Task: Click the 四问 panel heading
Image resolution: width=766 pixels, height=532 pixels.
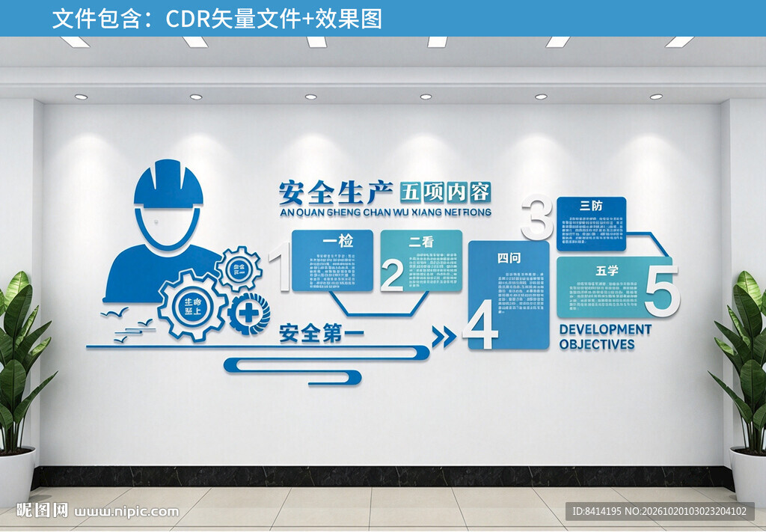Action: tap(509, 257)
